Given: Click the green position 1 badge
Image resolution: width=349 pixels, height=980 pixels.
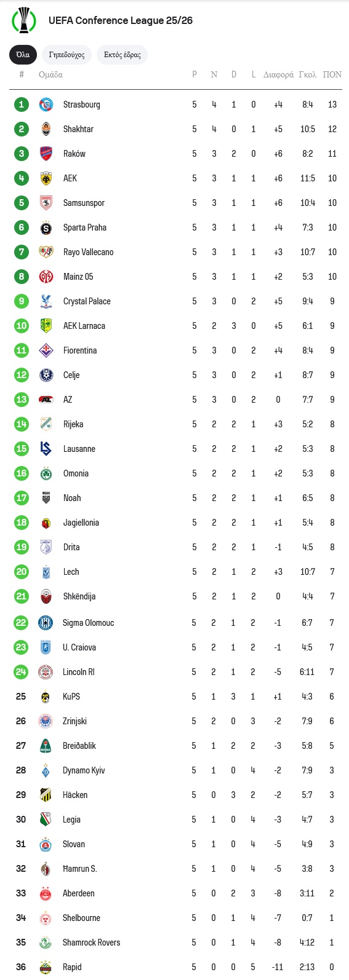Looking at the screenshot, I should pyautogui.click(x=22, y=105).
